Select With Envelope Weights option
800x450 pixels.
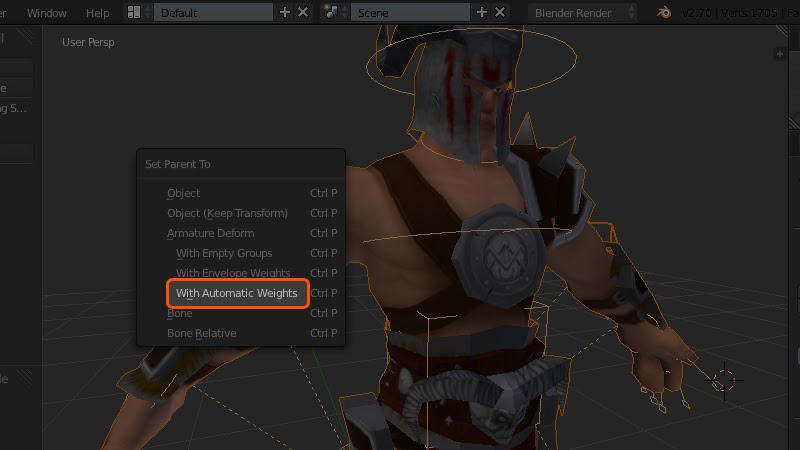pyautogui.click(x=241, y=272)
